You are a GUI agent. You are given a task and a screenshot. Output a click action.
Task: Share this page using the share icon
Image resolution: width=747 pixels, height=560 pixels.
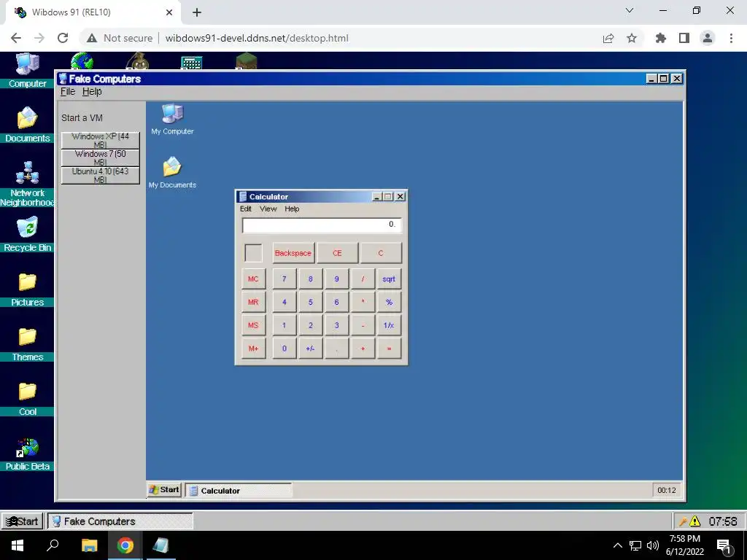(x=608, y=38)
